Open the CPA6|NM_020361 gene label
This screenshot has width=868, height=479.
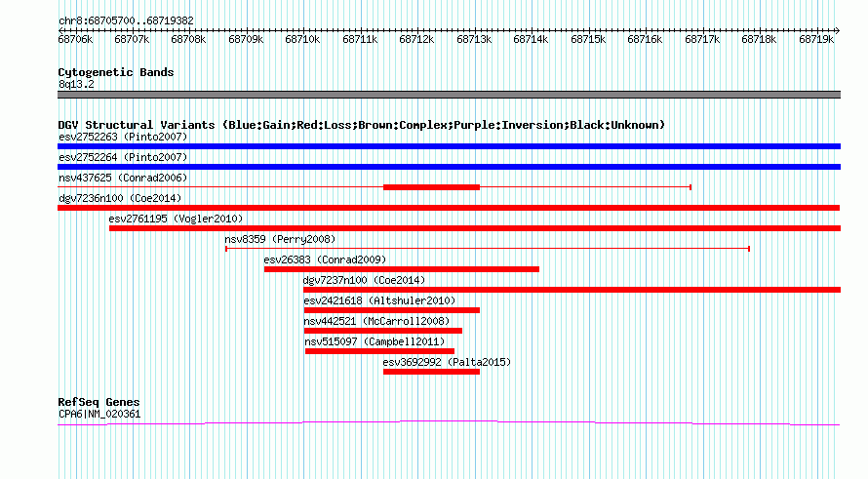[x=99, y=414]
